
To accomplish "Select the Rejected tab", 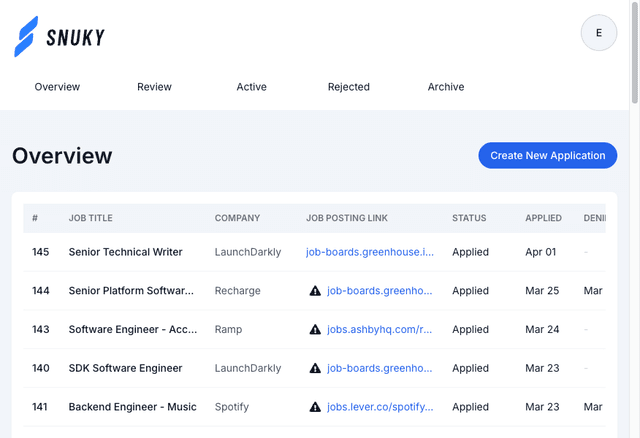I will point(348,87).
